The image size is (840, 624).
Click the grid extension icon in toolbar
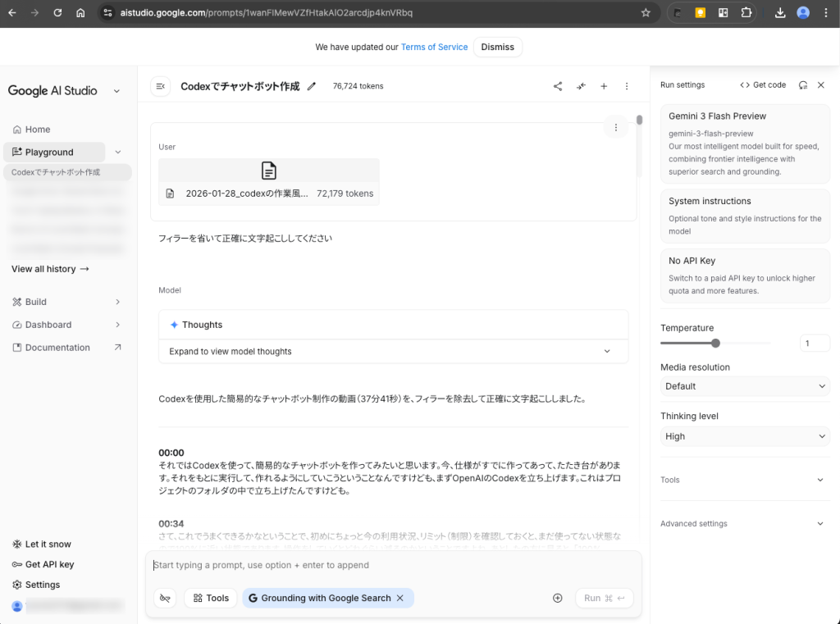pyautogui.click(x=723, y=13)
